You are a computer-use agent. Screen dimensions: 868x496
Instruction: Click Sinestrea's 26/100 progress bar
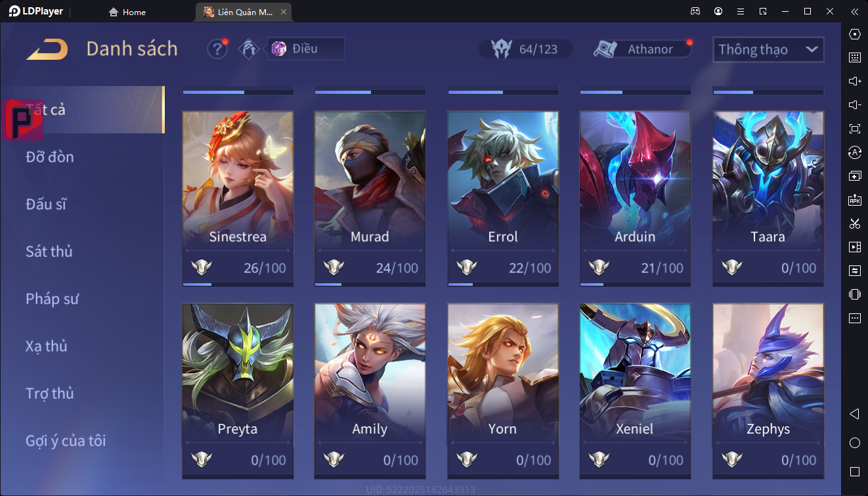click(238, 284)
